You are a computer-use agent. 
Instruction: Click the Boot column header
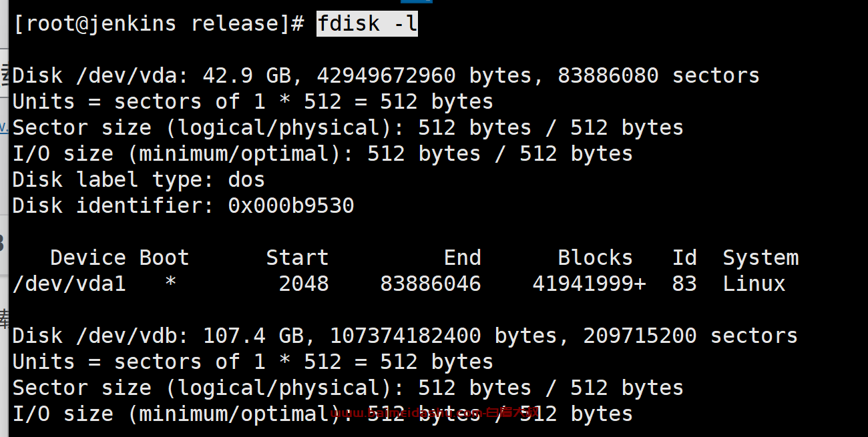[164, 258]
